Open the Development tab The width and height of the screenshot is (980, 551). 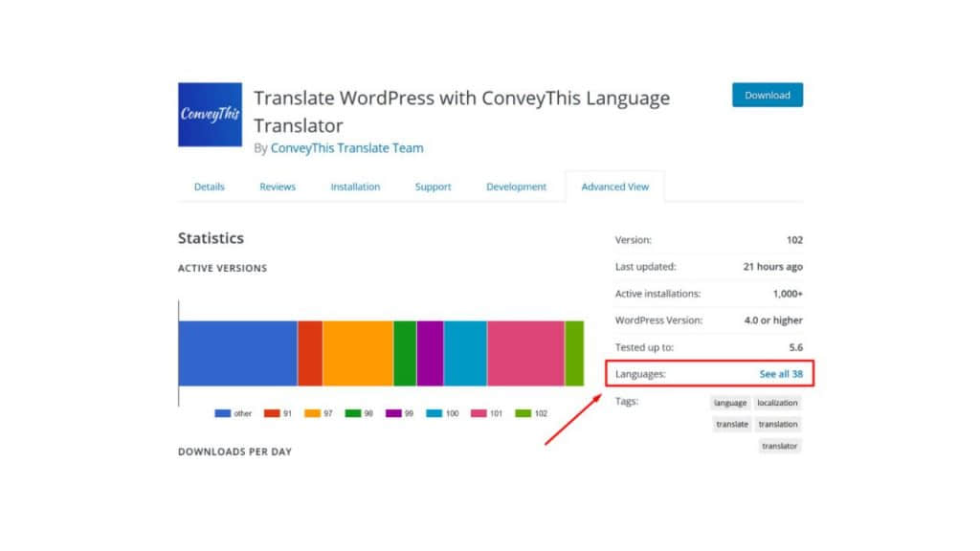[x=516, y=187]
